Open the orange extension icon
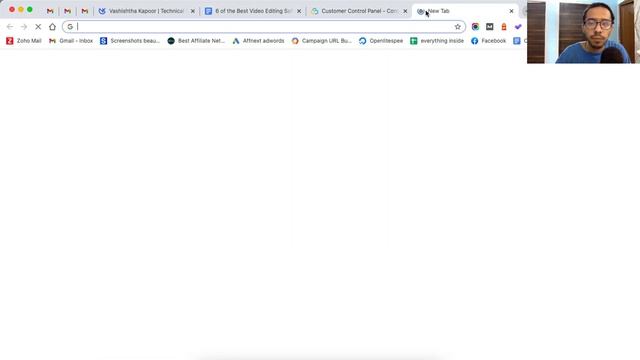Viewport: 640px width, 360px height. [x=504, y=27]
